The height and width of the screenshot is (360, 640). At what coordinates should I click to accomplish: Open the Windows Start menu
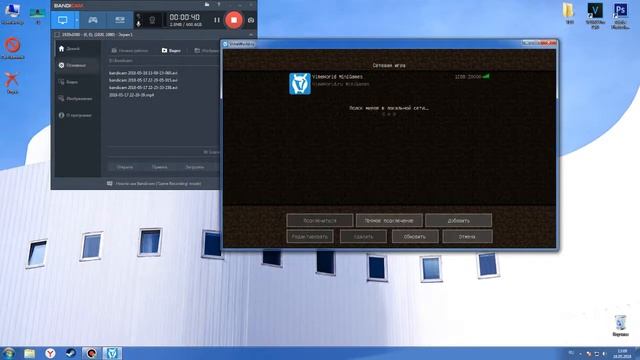9,353
